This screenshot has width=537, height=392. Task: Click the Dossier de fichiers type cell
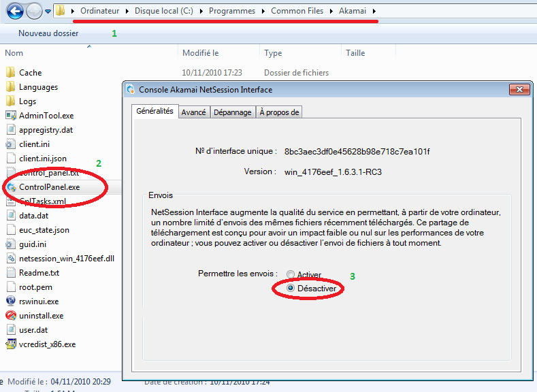pyautogui.click(x=296, y=73)
